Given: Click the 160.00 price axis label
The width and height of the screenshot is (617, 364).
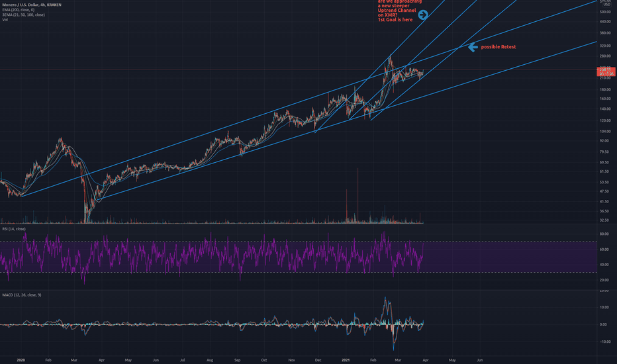Looking at the screenshot, I should pos(605,99).
